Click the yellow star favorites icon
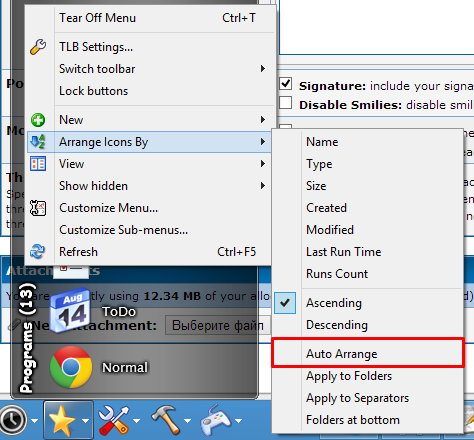 [x=62, y=421]
